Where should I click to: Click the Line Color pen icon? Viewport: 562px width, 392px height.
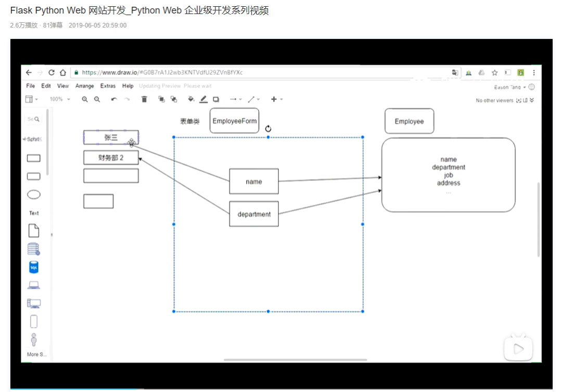tap(203, 99)
